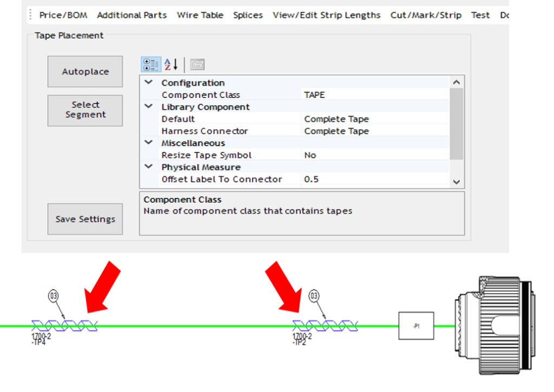This screenshot has width=554, height=392.
Task: Edit the Offset Label To Connector value
Action: click(x=373, y=180)
